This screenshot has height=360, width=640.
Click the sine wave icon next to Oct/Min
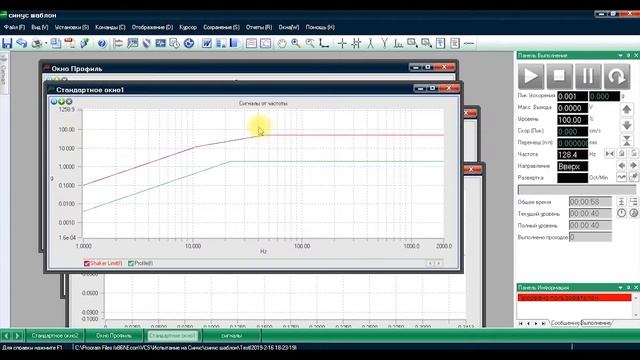coord(621,177)
